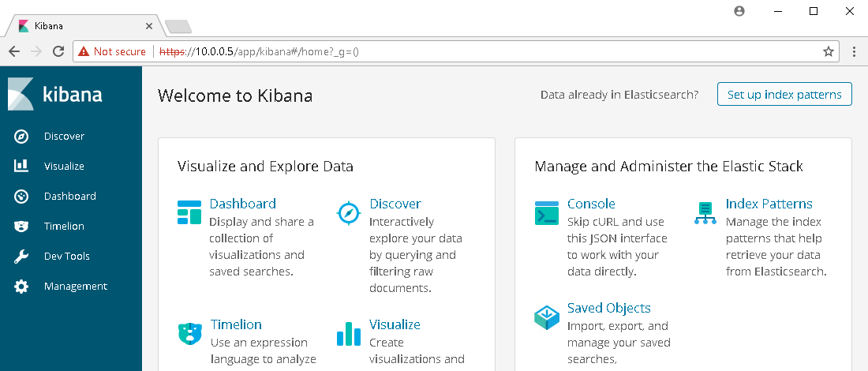The height and width of the screenshot is (371, 868).
Task: Open the Dashboard link in Visualize and Explore
Action: (x=242, y=204)
